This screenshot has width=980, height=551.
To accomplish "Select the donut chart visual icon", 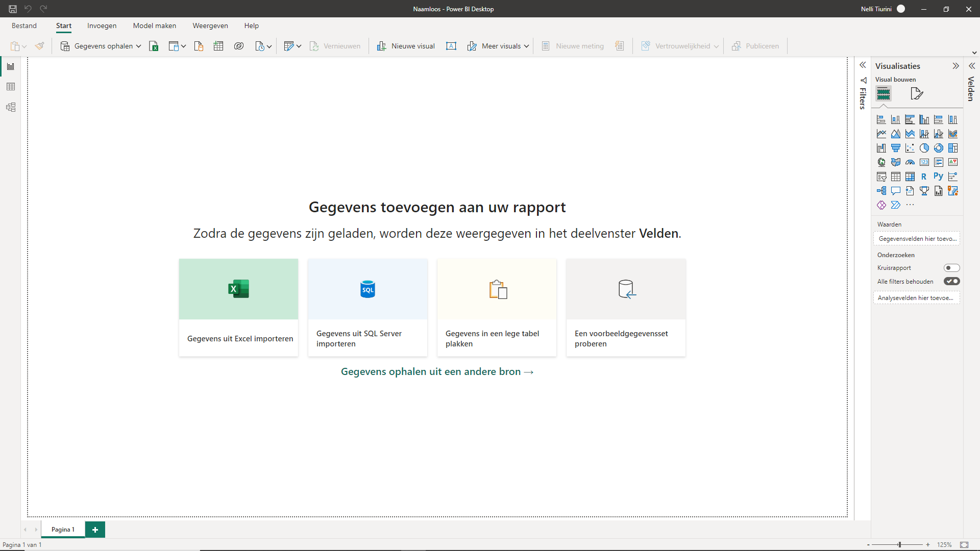I will click(x=939, y=148).
